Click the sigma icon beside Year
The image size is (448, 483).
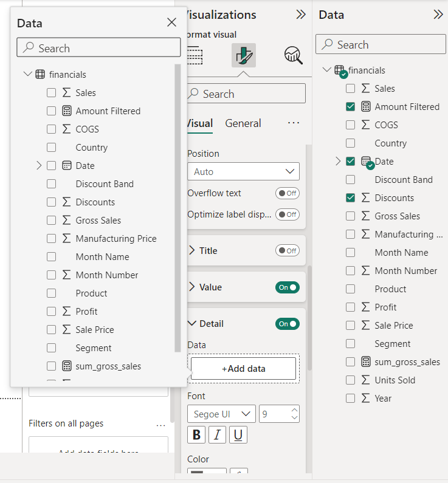tap(365, 398)
